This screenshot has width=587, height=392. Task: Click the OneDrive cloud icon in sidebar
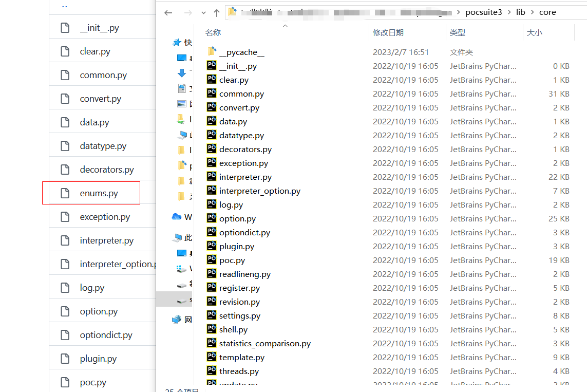(176, 217)
